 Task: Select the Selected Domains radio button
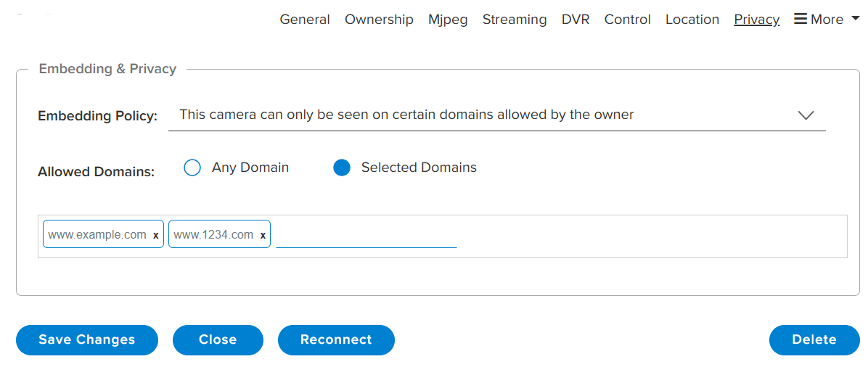pos(342,168)
